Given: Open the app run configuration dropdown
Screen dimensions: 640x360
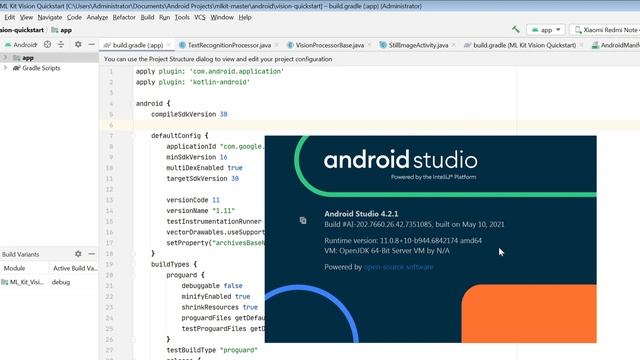Looking at the screenshot, I should coord(546,30).
